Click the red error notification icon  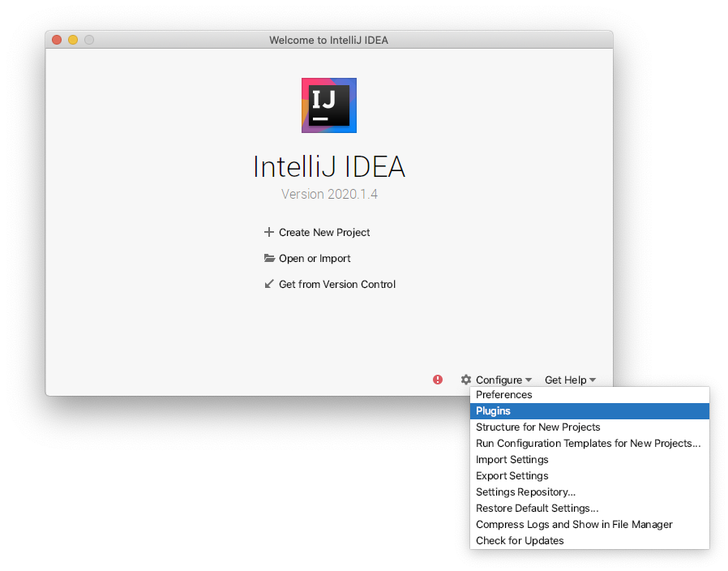pos(437,380)
